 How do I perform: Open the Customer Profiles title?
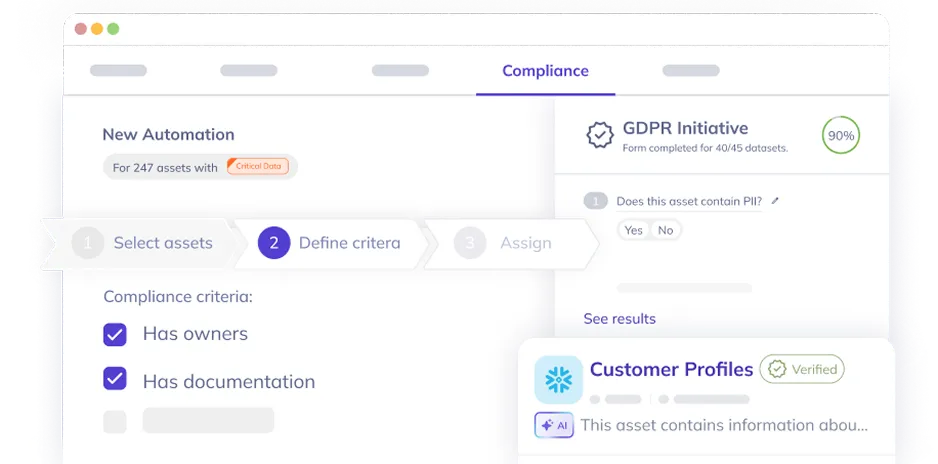tap(671, 370)
